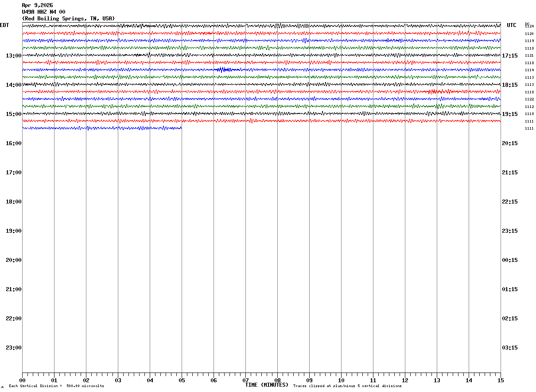Image resolution: width=536 pixels, height=392 pixels.
Task: Click minute label '07' on the time axis
Action: [x=245, y=380]
